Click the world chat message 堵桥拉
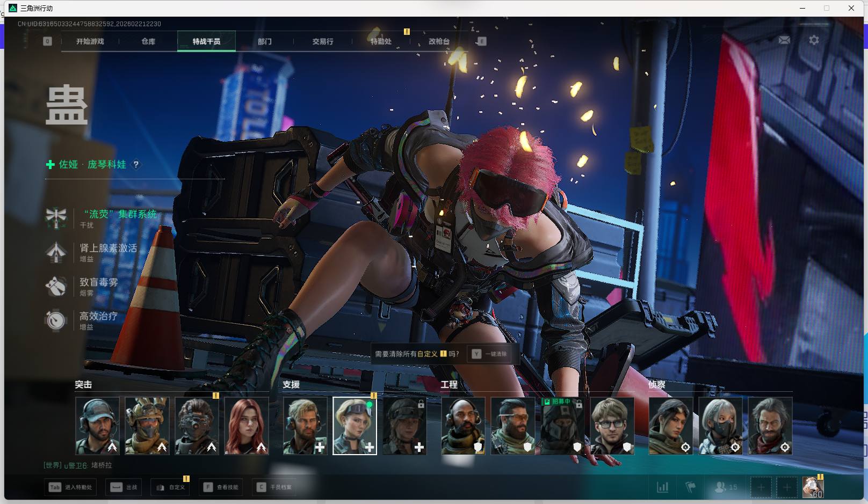 coord(102,465)
